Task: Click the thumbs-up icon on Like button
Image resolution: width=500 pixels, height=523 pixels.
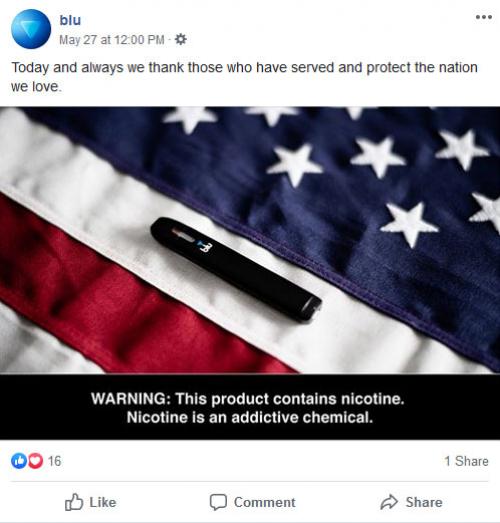Action: click(x=74, y=502)
